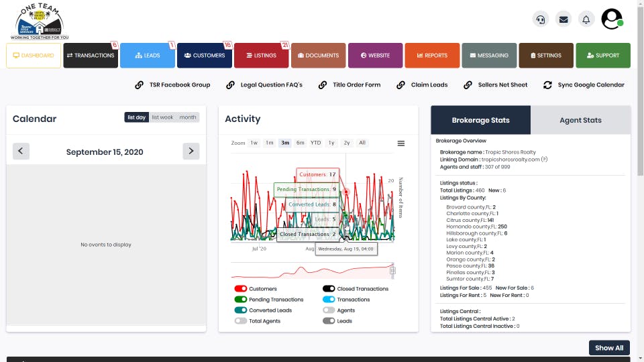Click the user profile avatar icon

tap(612, 19)
